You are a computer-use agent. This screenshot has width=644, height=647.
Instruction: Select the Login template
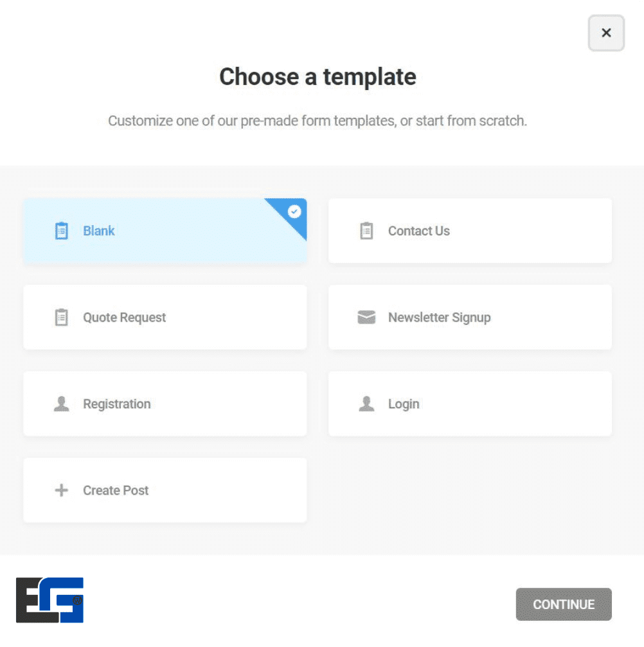coord(404,404)
